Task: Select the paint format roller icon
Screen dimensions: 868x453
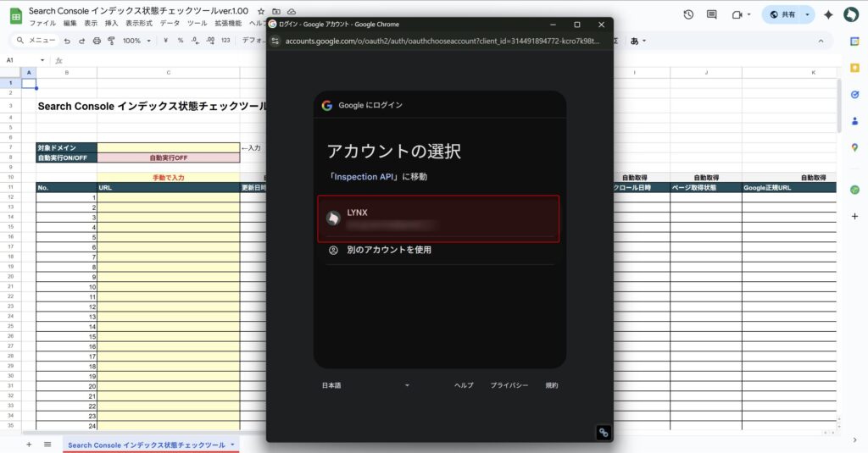Action: pos(111,41)
